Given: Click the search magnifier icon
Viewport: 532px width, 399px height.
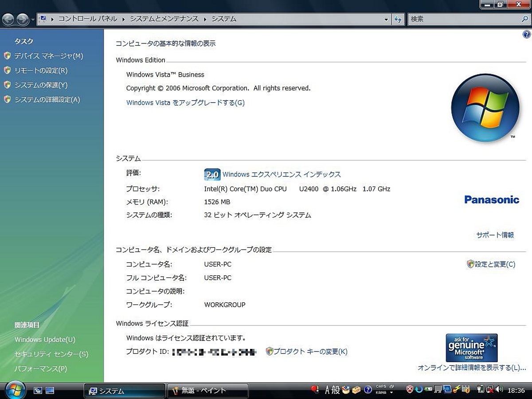Looking at the screenshot, I should coord(525,20).
